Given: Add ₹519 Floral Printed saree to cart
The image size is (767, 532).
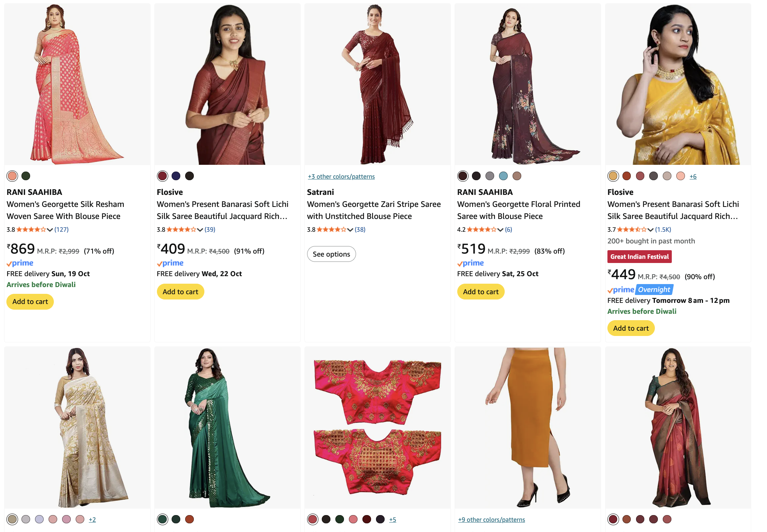Looking at the screenshot, I should [481, 292].
